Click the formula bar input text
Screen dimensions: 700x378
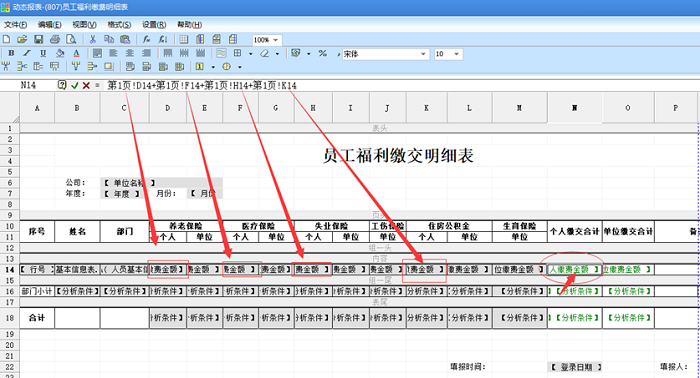202,85
